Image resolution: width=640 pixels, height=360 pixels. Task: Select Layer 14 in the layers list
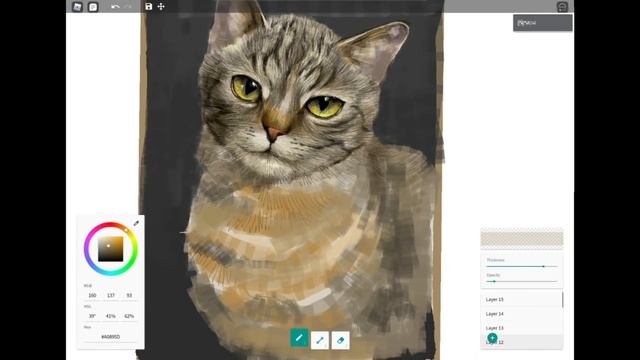click(x=521, y=314)
